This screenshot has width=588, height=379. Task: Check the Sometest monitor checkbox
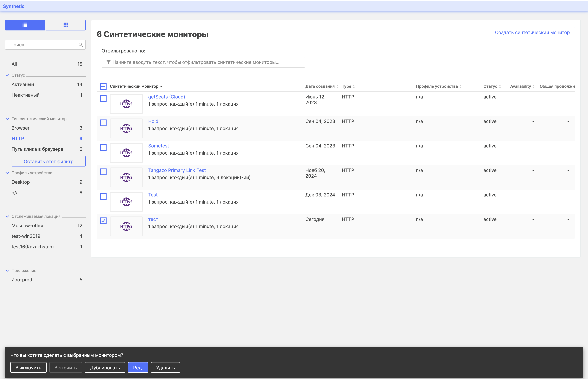pos(103,147)
